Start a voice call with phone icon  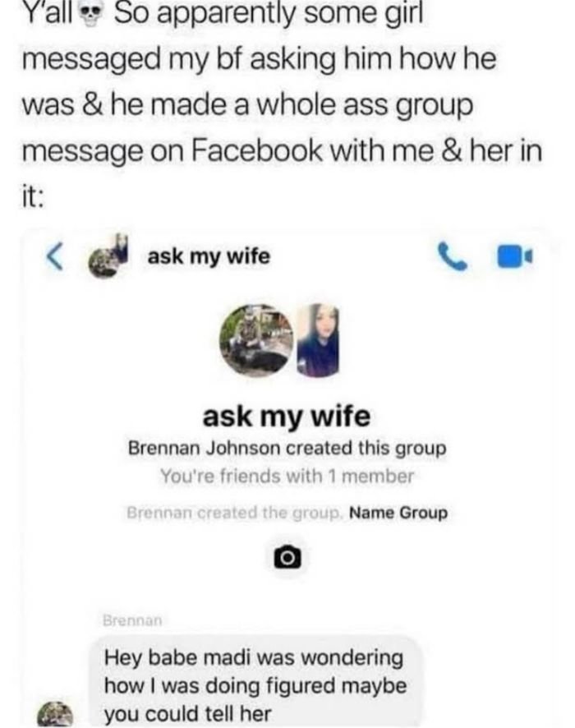click(x=452, y=256)
